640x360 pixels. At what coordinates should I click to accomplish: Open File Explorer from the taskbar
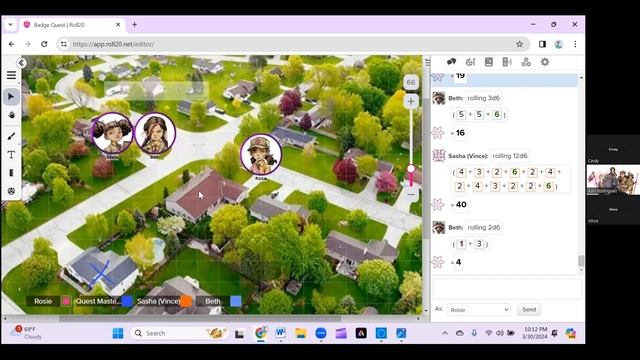(x=301, y=333)
